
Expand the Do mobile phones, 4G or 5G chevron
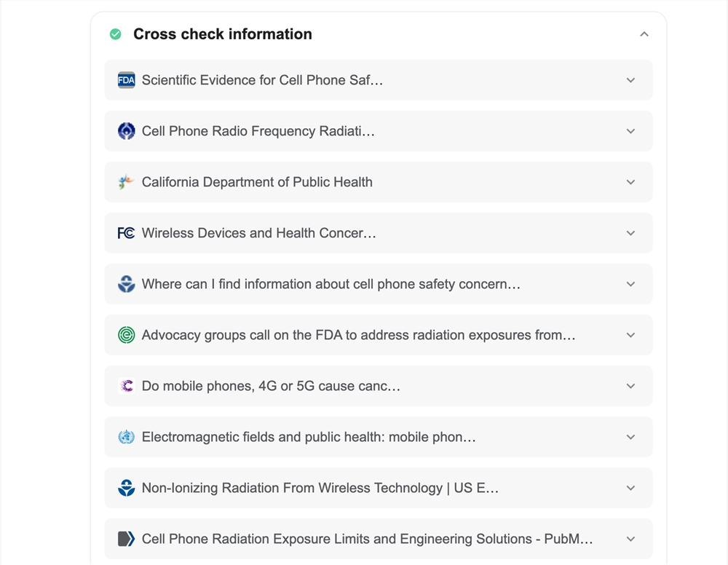630,386
